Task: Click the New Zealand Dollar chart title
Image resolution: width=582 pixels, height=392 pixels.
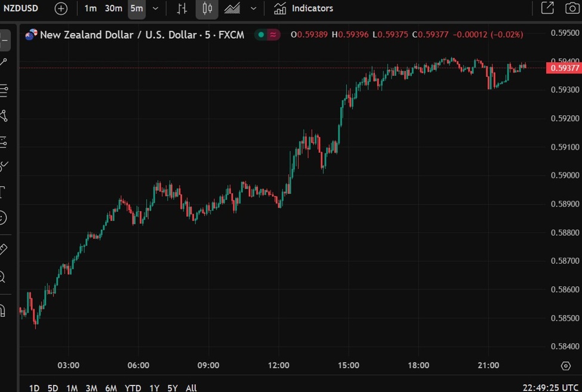Action: point(141,35)
